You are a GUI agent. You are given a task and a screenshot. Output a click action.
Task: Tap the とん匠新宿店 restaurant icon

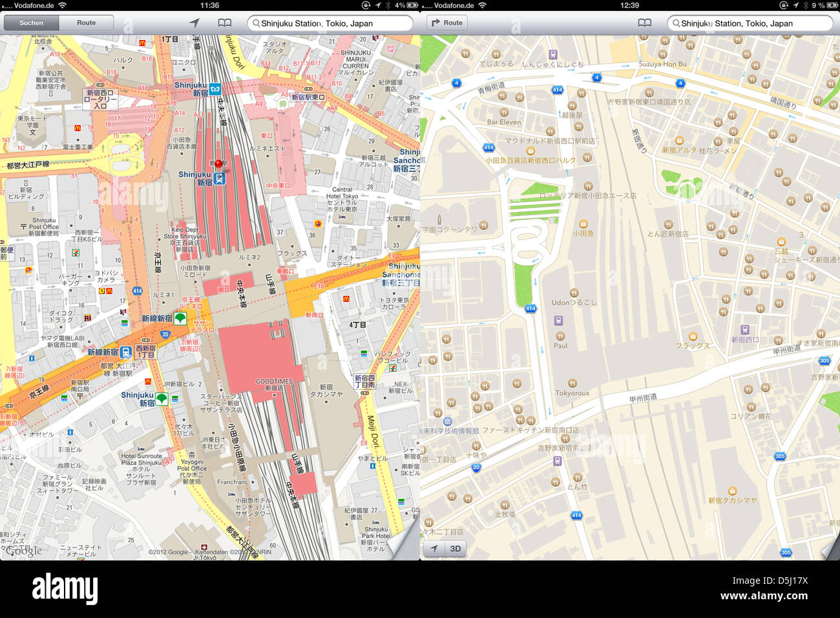[x=668, y=224]
